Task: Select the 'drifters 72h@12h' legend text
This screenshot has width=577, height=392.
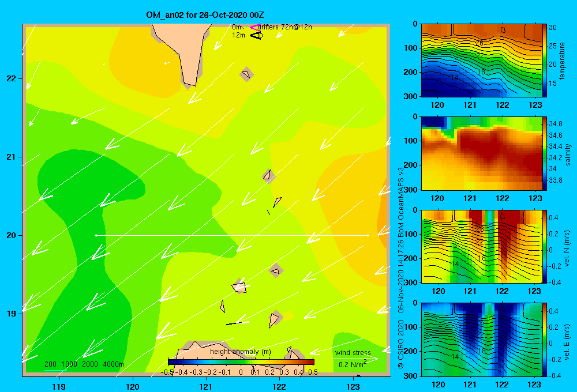Action: [x=284, y=27]
